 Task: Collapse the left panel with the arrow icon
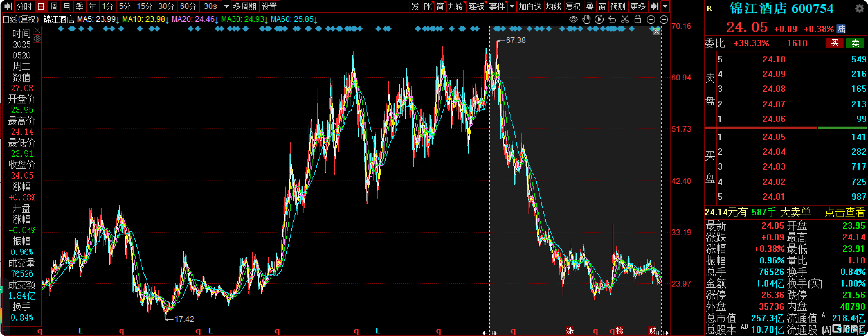pyautogui.click(x=8, y=6)
